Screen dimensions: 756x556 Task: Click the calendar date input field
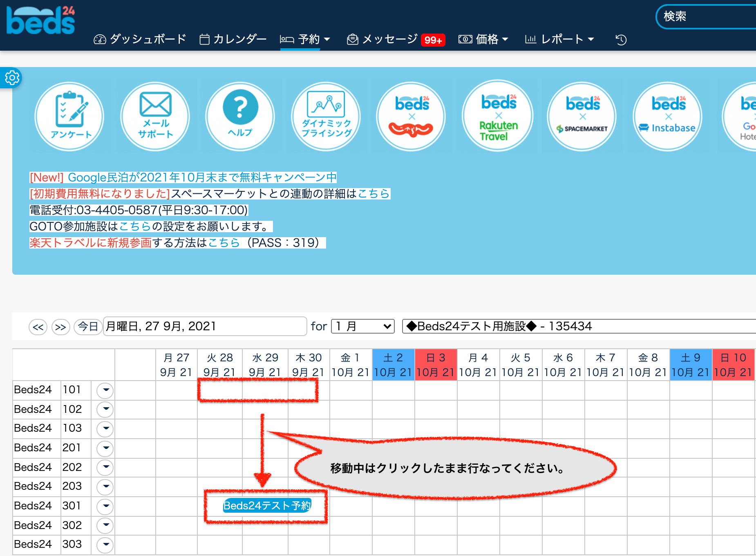[204, 326]
